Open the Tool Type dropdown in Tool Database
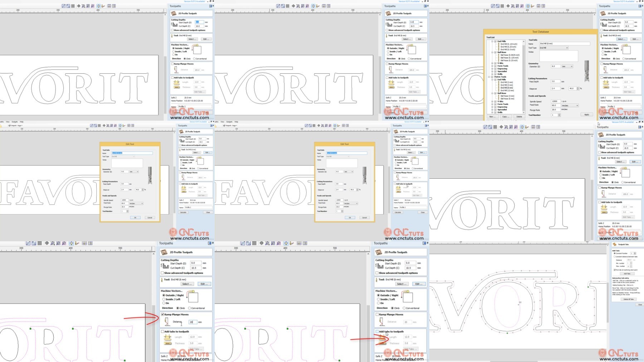 click(554, 48)
